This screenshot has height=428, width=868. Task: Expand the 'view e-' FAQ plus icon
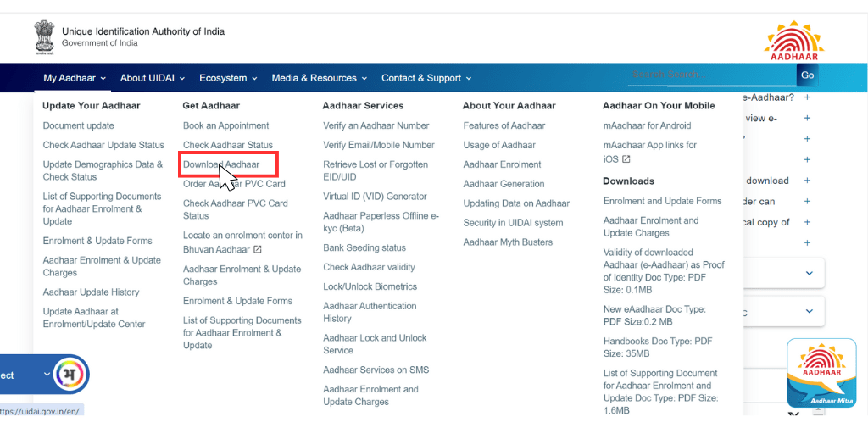pyautogui.click(x=807, y=118)
